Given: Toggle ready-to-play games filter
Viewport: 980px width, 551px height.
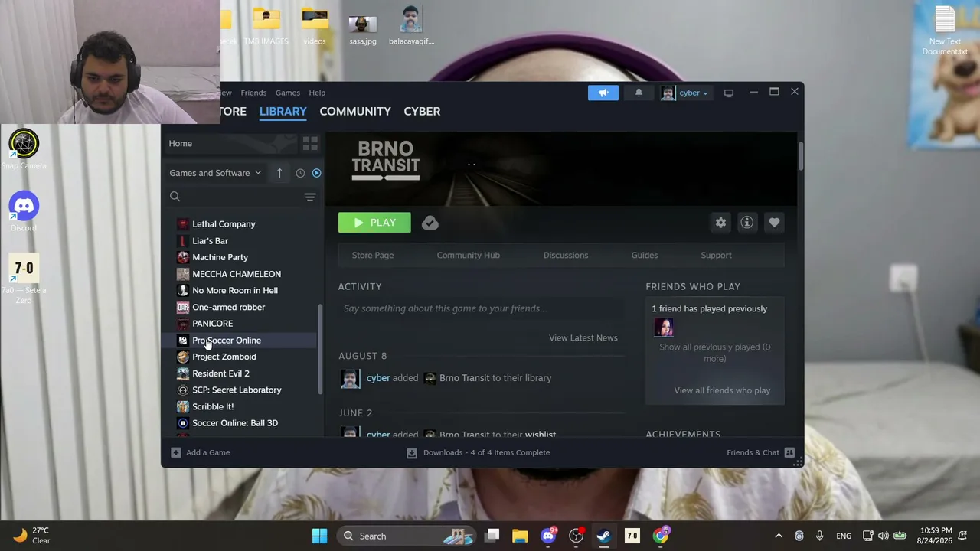Looking at the screenshot, I should tap(316, 173).
